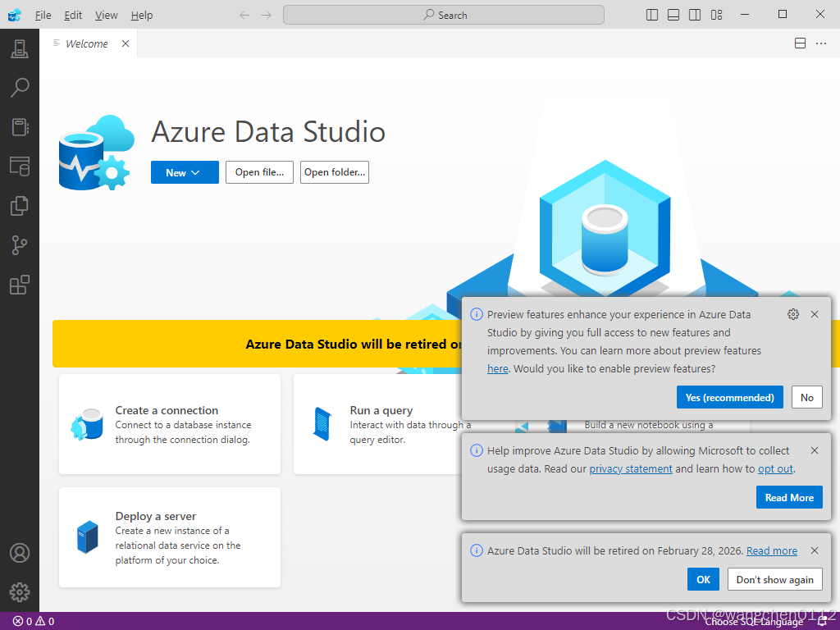Viewport: 840px width, 630px height.
Task: Open the Read more retirement link
Action: (x=772, y=550)
